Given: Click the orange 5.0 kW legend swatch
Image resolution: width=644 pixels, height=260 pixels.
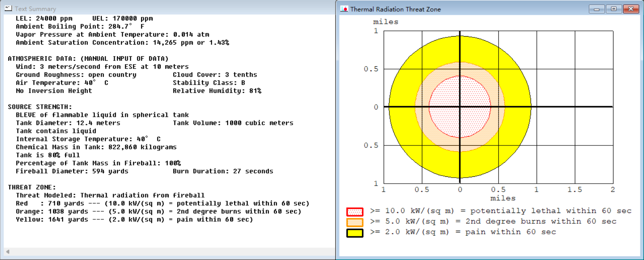Looking at the screenshot, I should click(x=355, y=222).
